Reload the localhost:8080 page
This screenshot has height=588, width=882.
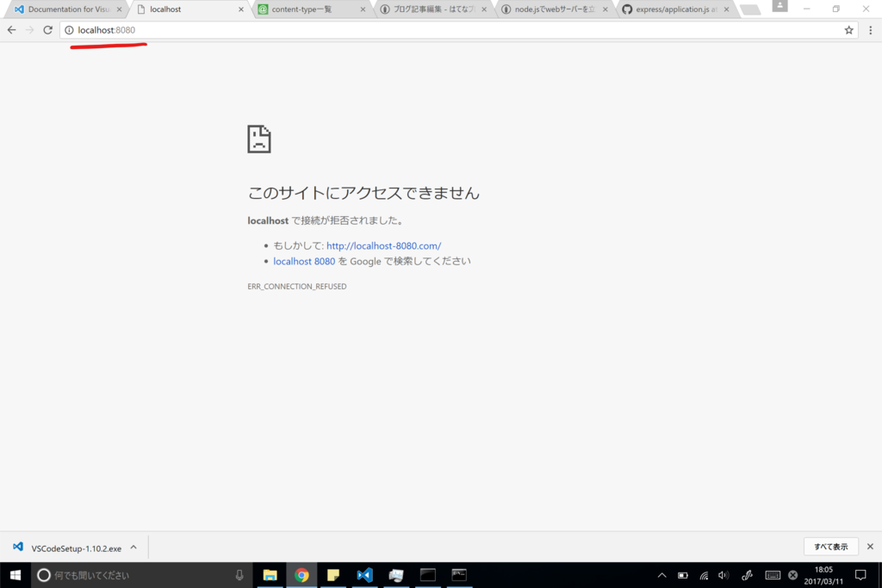click(x=47, y=29)
